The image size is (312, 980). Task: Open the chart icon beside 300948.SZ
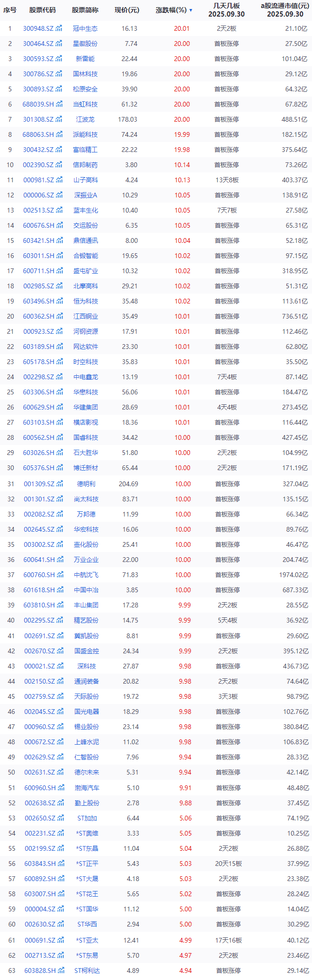[x=59, y=28]
